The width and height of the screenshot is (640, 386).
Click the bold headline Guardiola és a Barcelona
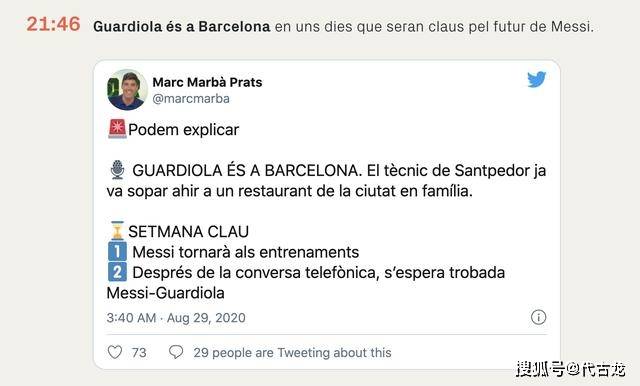tap(182, 27)
